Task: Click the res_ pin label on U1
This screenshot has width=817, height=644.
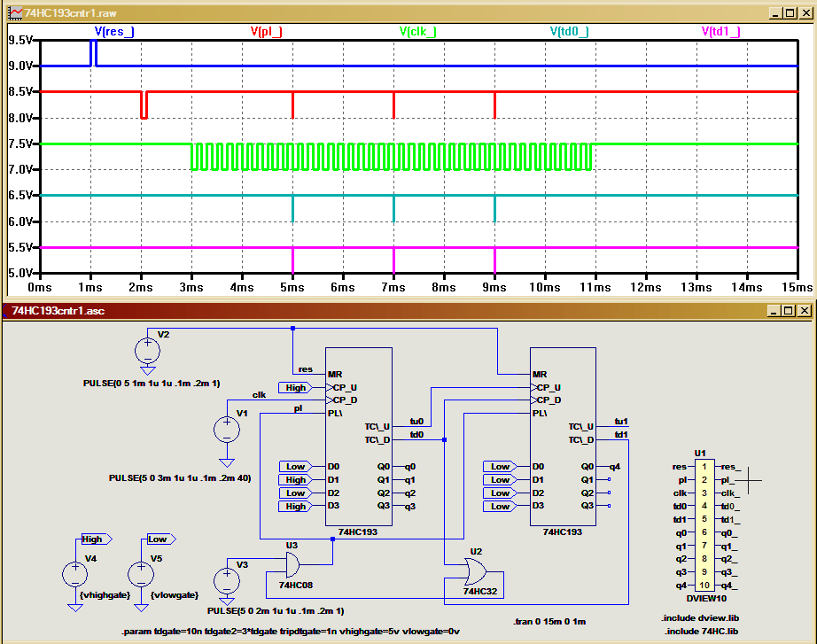Action: point(730,467)
